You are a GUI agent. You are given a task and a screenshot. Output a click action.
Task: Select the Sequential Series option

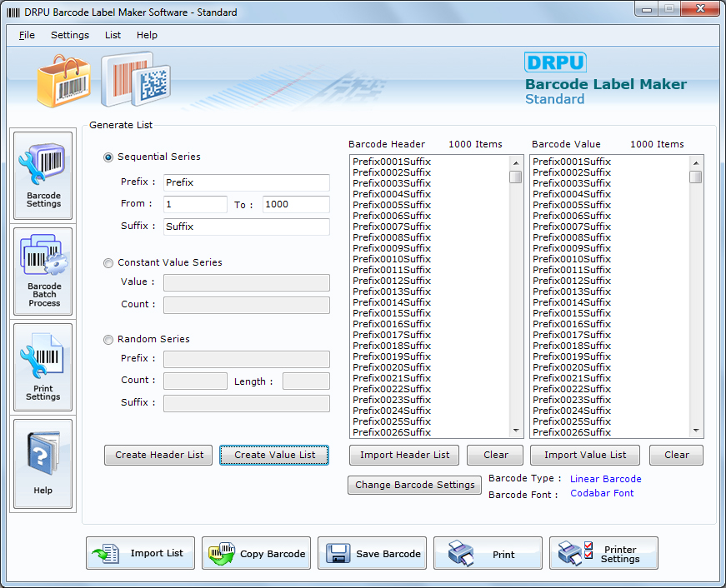[108, 157]
